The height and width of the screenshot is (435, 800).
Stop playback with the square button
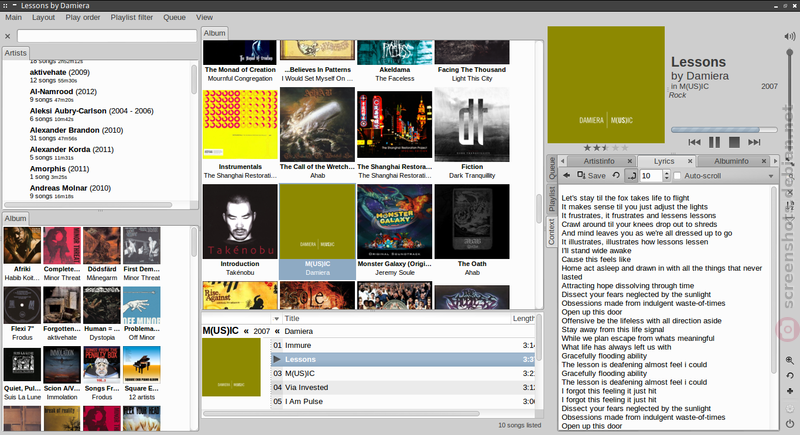[734, 142]
